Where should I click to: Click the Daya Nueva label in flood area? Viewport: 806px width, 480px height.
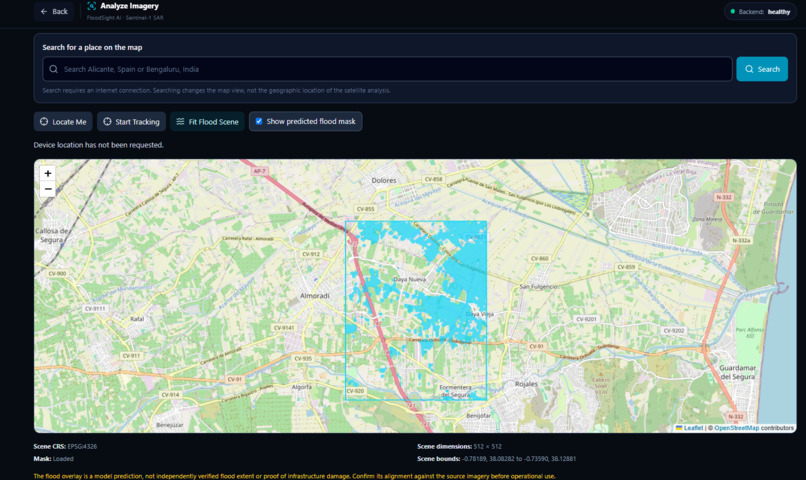410,280
